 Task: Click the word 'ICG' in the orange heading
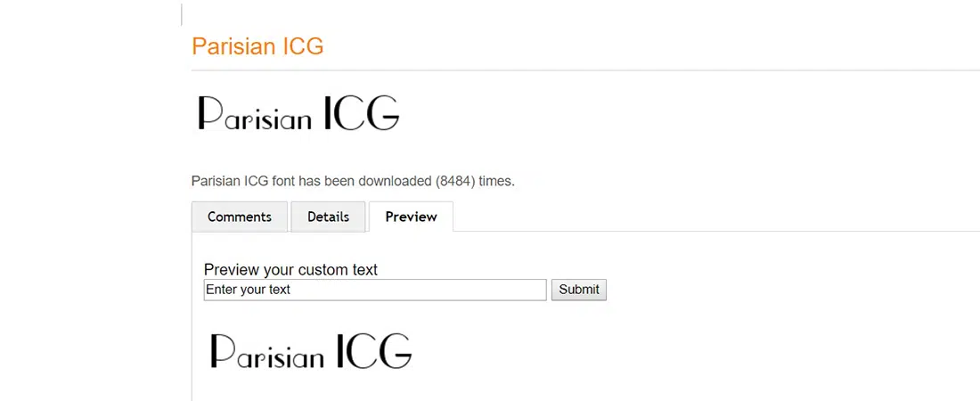click(x=302, y=46)
